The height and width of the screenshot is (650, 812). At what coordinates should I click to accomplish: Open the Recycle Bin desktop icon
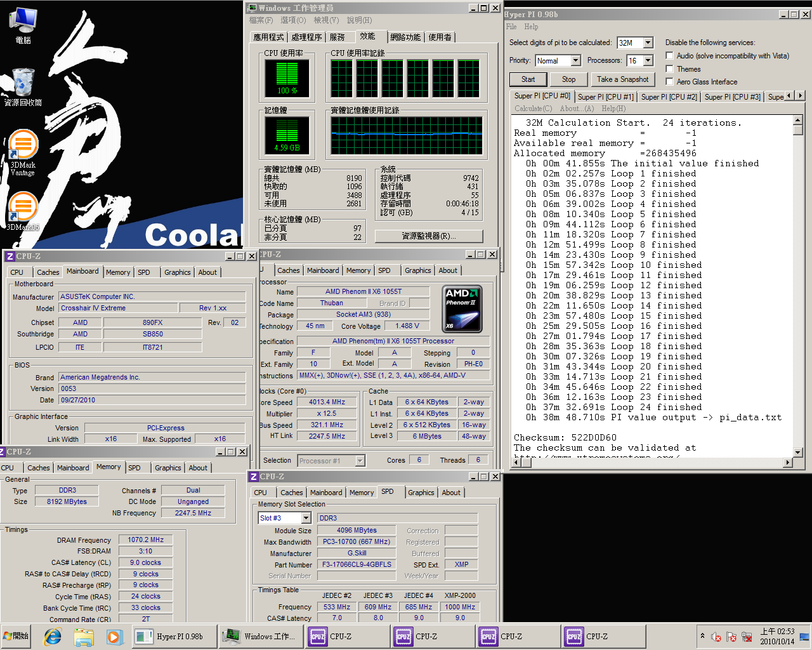click(23, 86)
